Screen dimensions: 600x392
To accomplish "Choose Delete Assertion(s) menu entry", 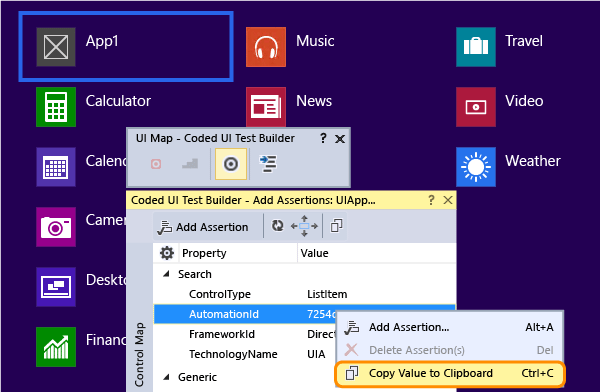I will click(450, 350).
